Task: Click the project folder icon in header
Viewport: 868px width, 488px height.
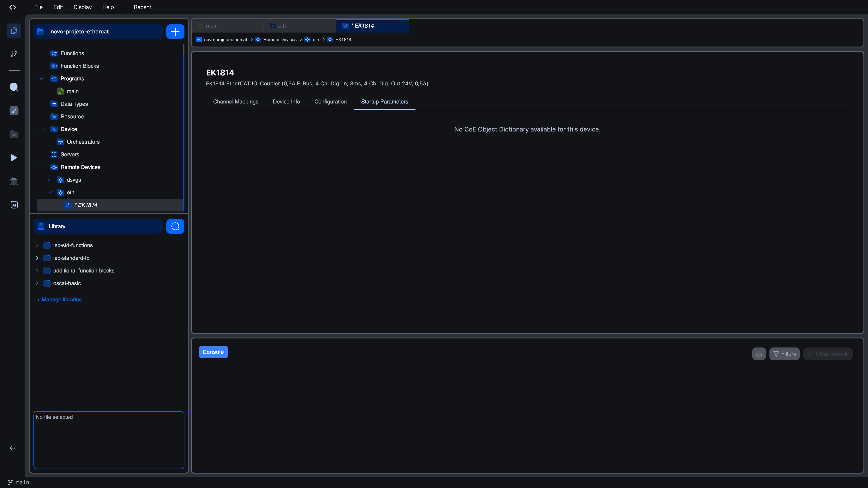Action: [x=40, y=32]
